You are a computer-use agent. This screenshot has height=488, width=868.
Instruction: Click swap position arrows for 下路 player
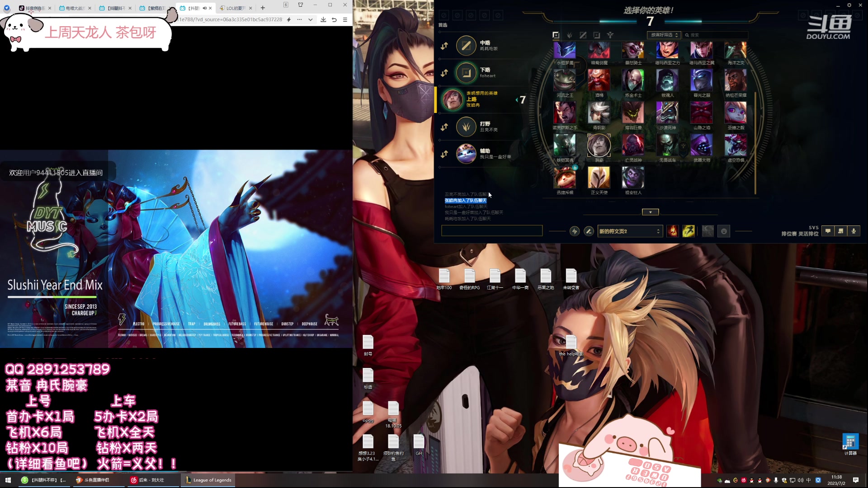coord(444,73)
